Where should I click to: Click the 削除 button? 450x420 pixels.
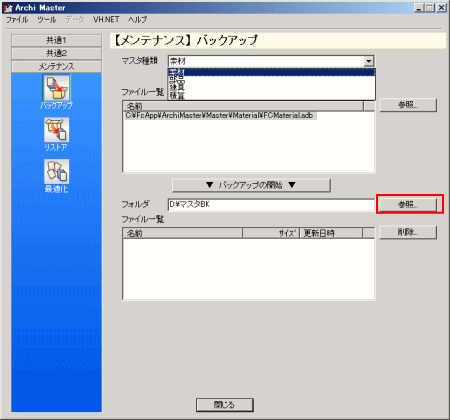point(408,232)
